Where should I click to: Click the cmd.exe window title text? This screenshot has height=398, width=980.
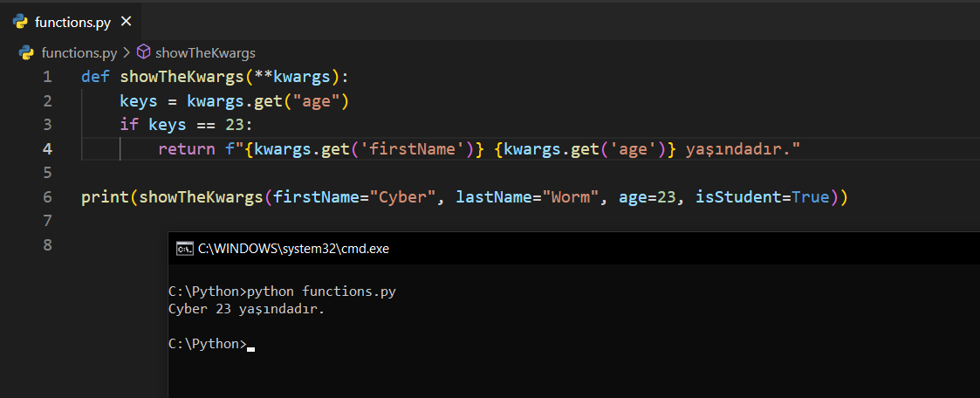click(293, 249)
